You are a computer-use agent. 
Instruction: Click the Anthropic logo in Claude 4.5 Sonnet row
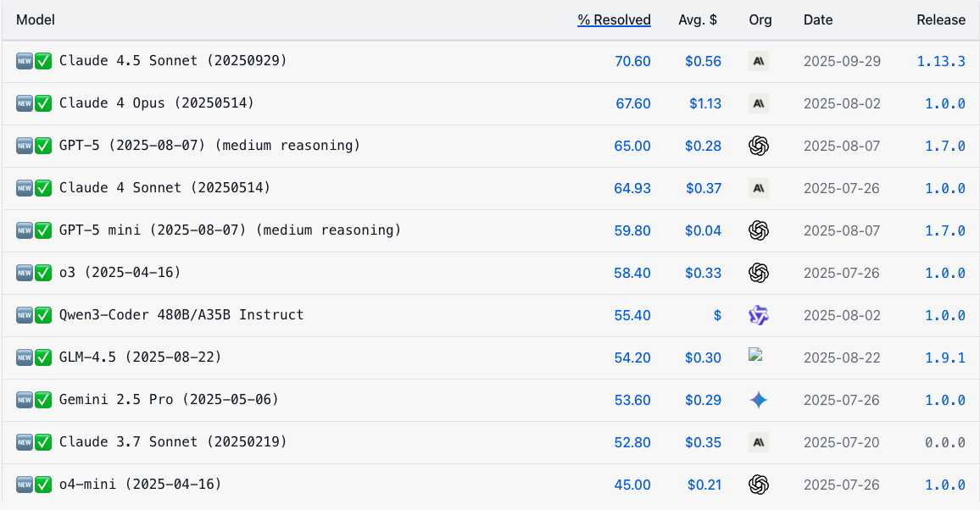click(759, 61)
